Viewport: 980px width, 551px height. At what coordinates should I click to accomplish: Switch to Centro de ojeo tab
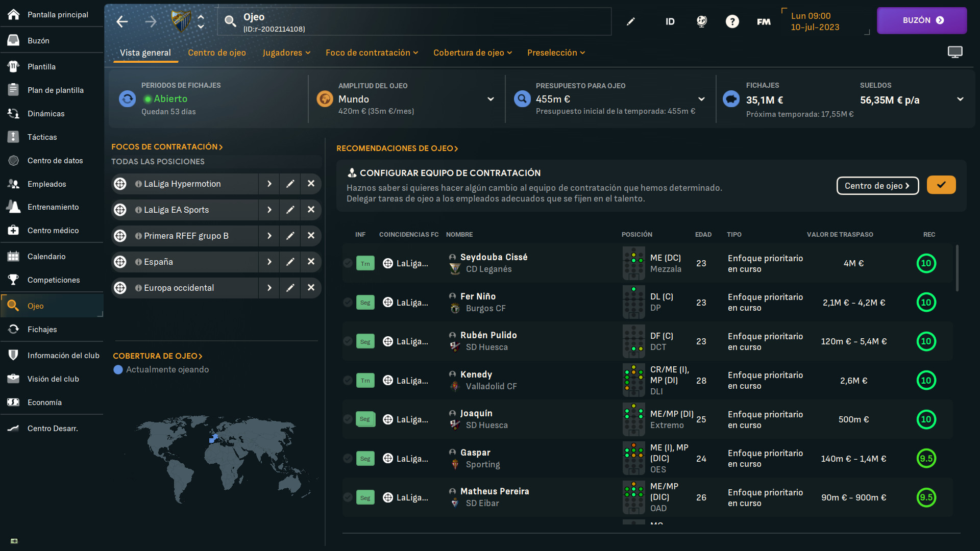pyautogui.click(x=216, y=53)
